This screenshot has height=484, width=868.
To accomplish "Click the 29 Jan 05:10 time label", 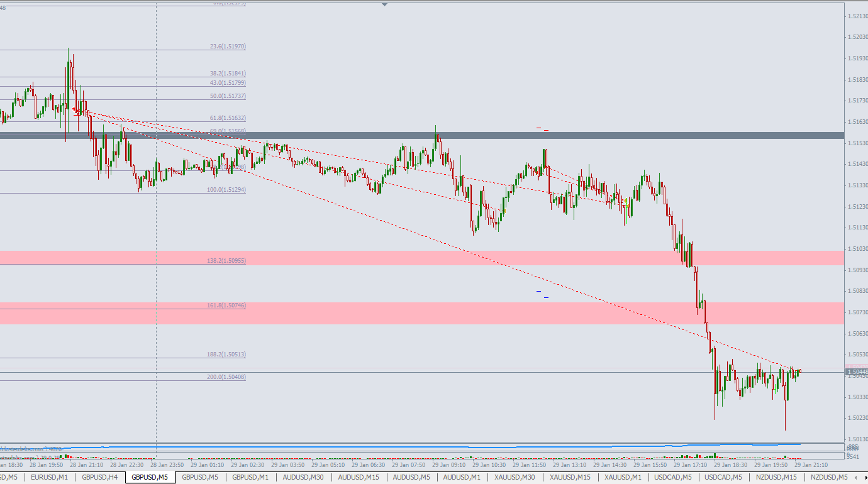I will [328, 466].
